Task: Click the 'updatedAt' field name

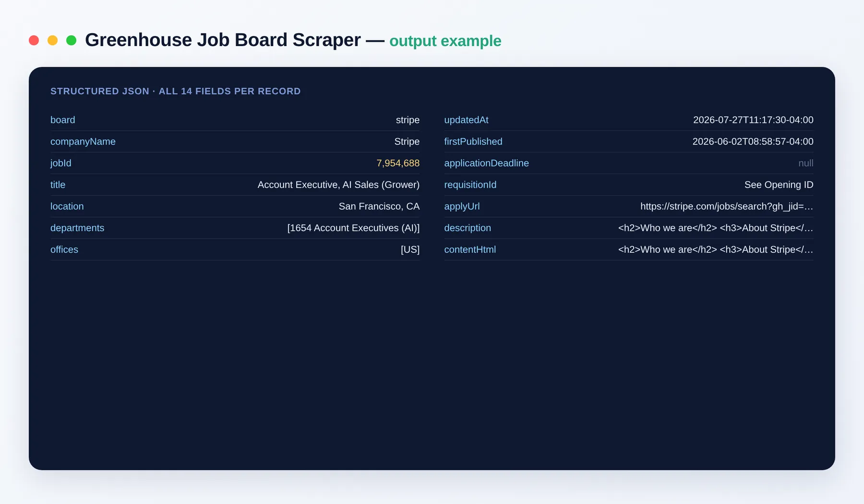Action: [466, 120]
